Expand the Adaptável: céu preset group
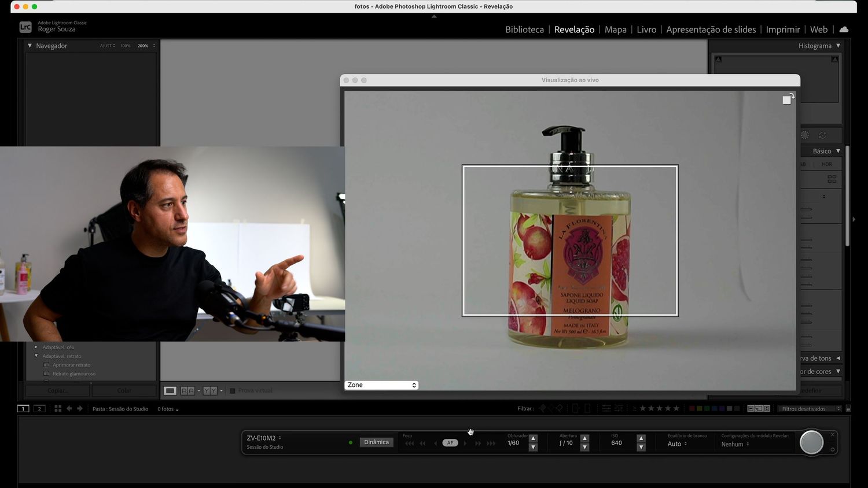Image resolution: width=868 pixels, height=488 pixels. coord(36,347)
